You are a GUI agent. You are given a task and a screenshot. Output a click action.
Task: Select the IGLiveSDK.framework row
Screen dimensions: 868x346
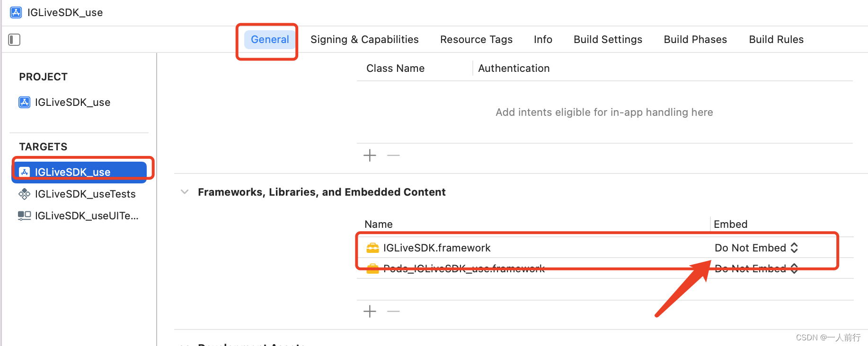(605, 248)
